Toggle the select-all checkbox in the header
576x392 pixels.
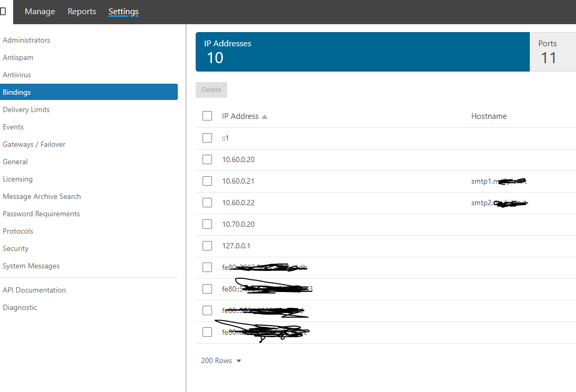click(207, 116)
